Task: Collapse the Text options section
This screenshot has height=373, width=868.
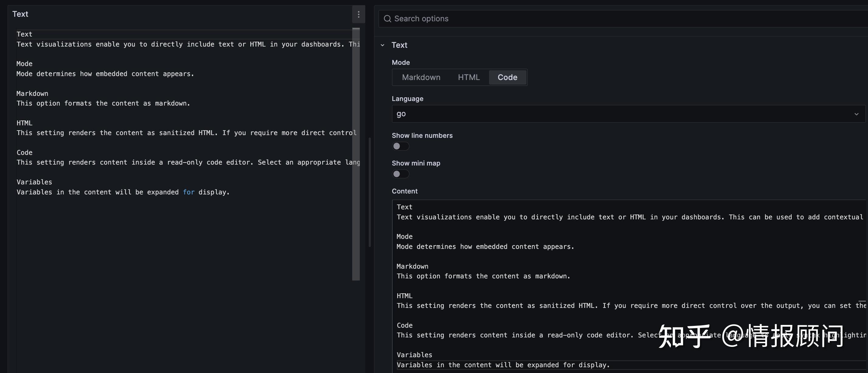Action: (382, 45)
